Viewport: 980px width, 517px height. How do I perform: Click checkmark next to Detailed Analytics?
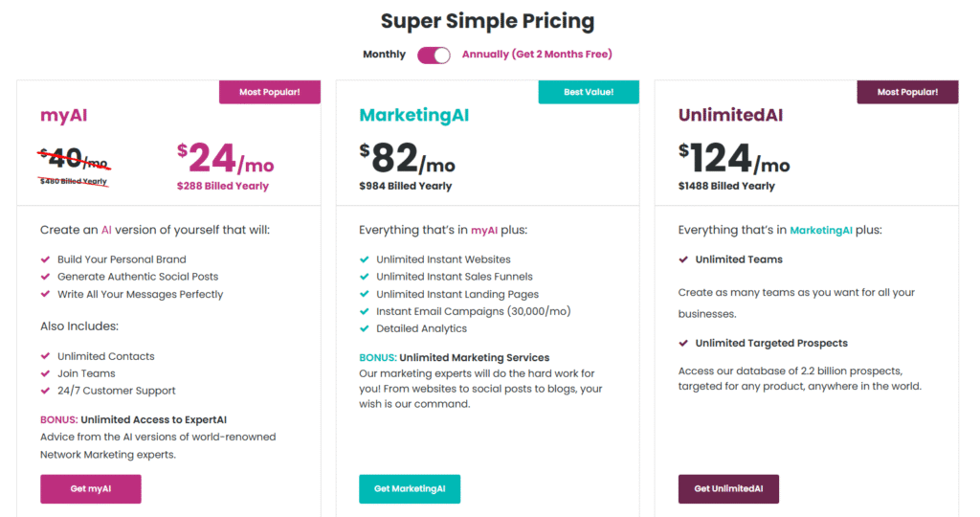point(364,328)
